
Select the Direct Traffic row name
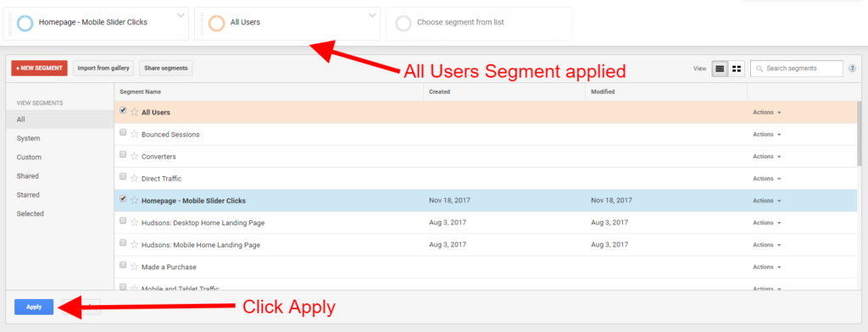162,179
